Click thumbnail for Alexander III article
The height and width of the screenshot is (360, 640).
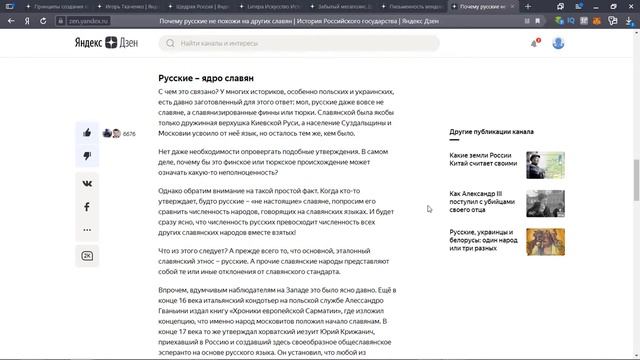point(545,203)
